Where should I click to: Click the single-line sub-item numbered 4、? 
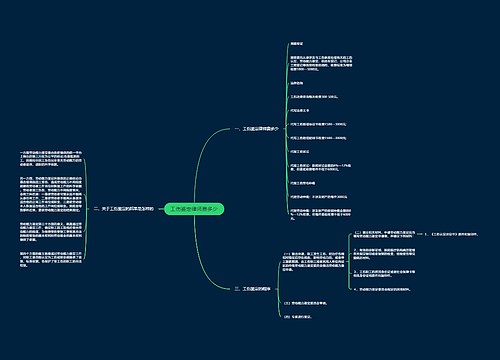tap(382, 289)
